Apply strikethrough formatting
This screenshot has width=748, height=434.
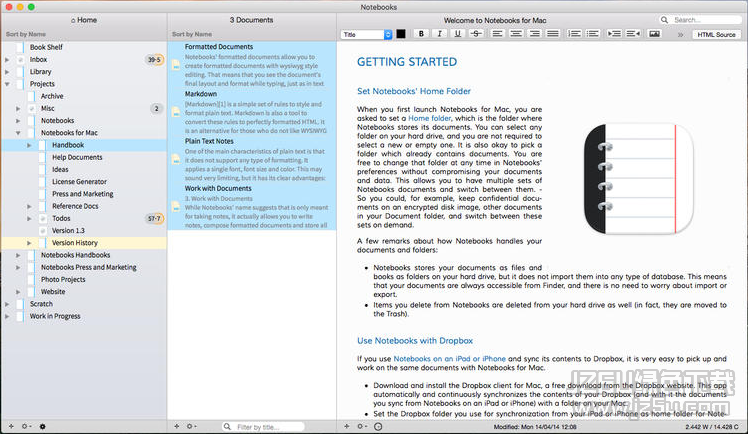coord(476,34)
